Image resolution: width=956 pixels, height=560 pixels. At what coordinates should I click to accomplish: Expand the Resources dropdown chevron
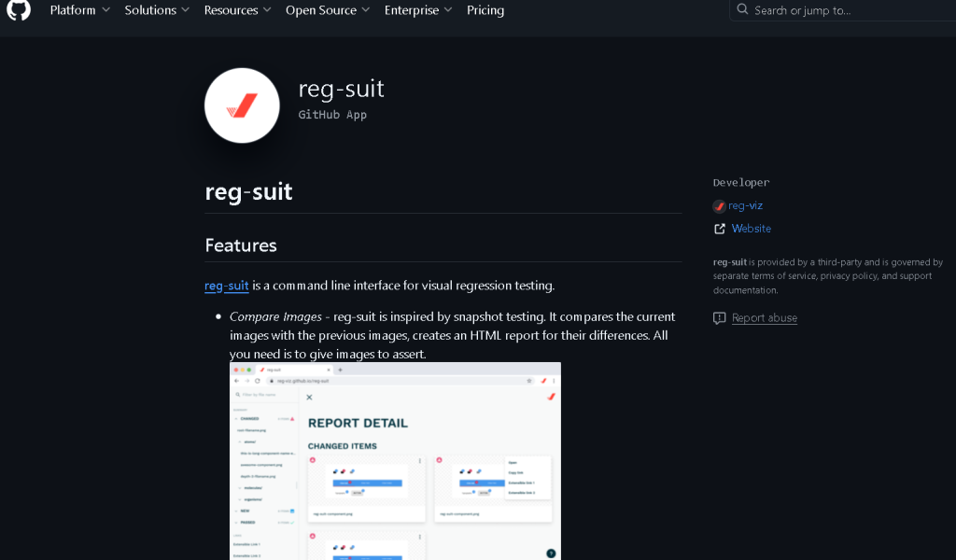pos(267,10)
